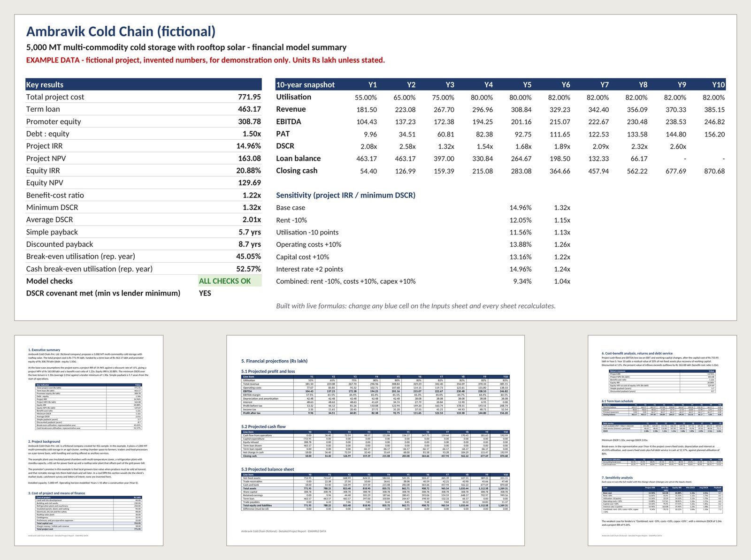Click the Capital cost +10% IRR value 13.16%
The width and height of the screenshot is (751, 560).
pyautogui.click(x=521, y=257)
